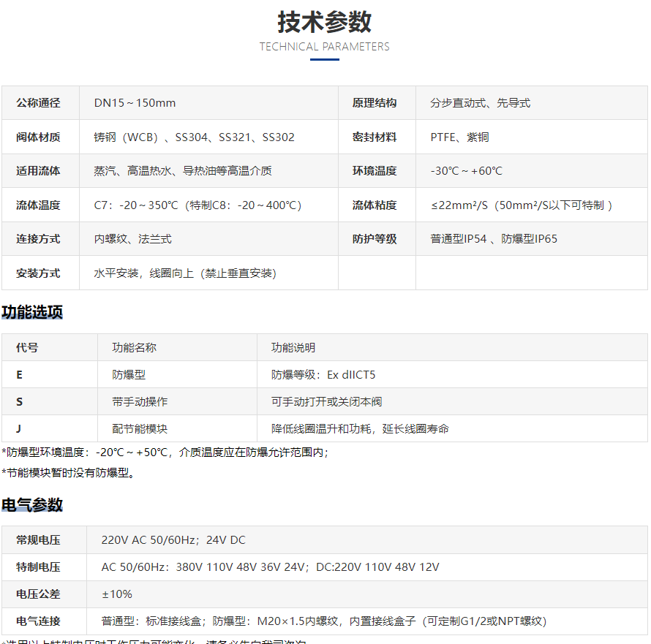Select the 环境温度 label cell
Viewport: 651px width, 644px height.
pyautogui.click(x=375, y=171)
